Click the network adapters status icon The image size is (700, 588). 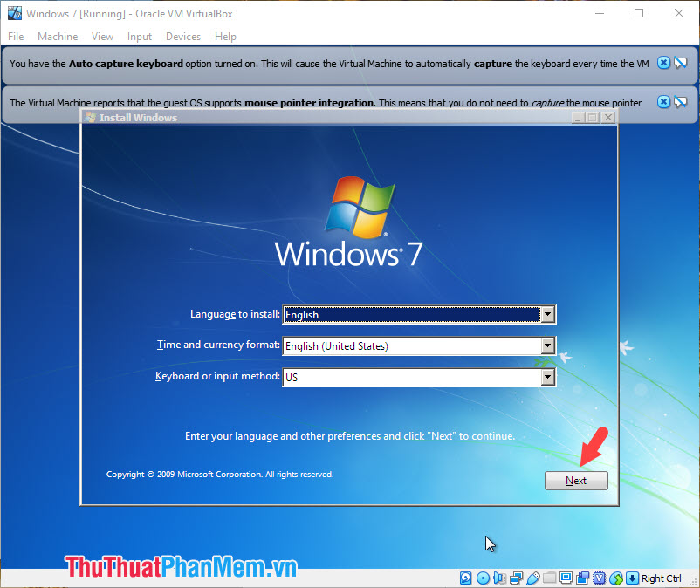coord(515,578)
